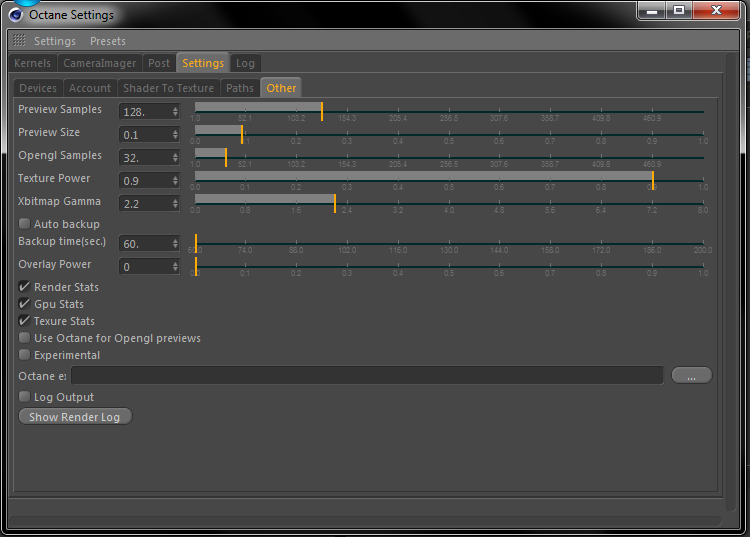
Task: Click the Overlay Power spinner arrows
Action: pos(176,267)
